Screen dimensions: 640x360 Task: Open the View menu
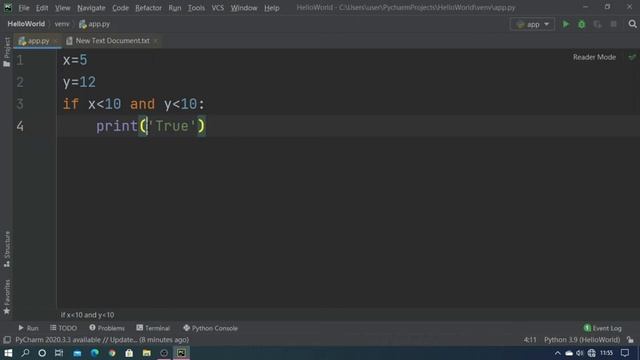coord(62,8)
